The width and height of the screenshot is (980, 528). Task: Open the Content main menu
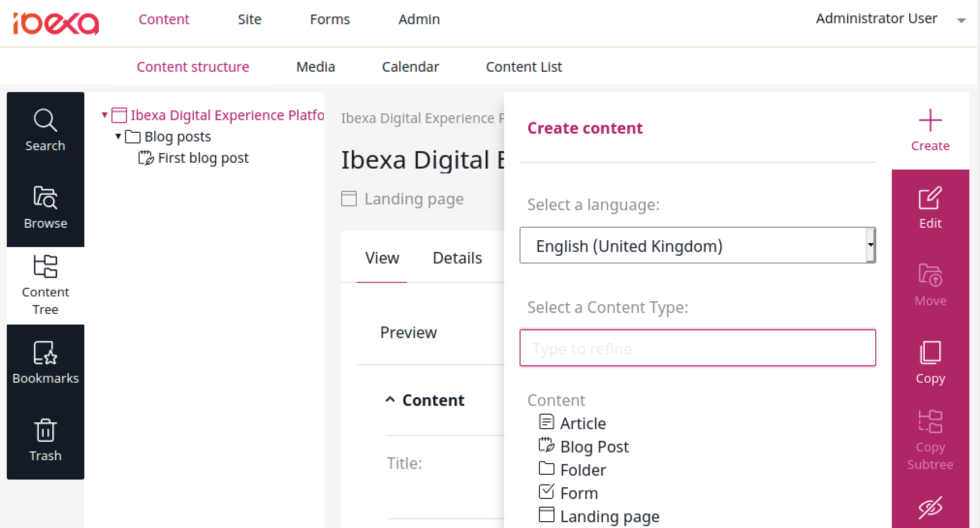click(x=164, y=19)
